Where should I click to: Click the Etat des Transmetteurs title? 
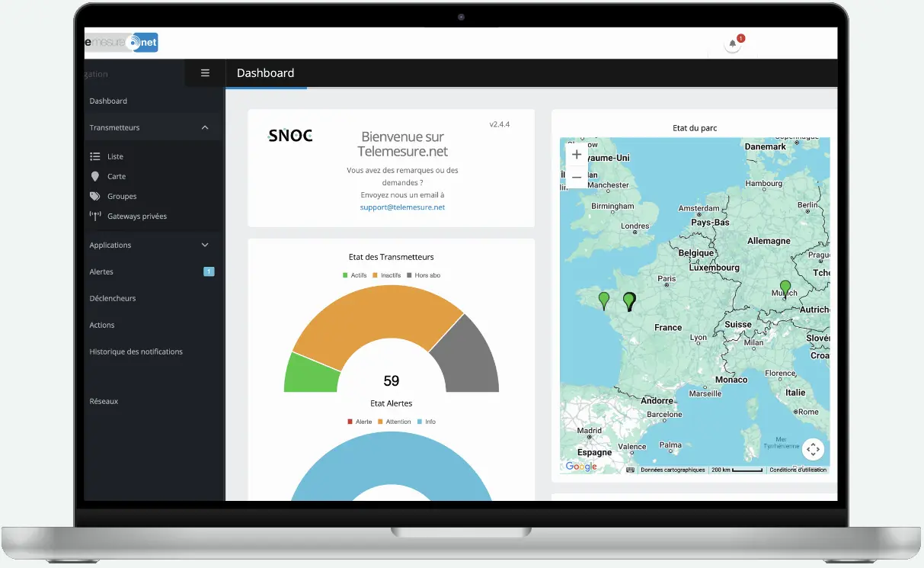pyautogui.click(x=392, y=257)
